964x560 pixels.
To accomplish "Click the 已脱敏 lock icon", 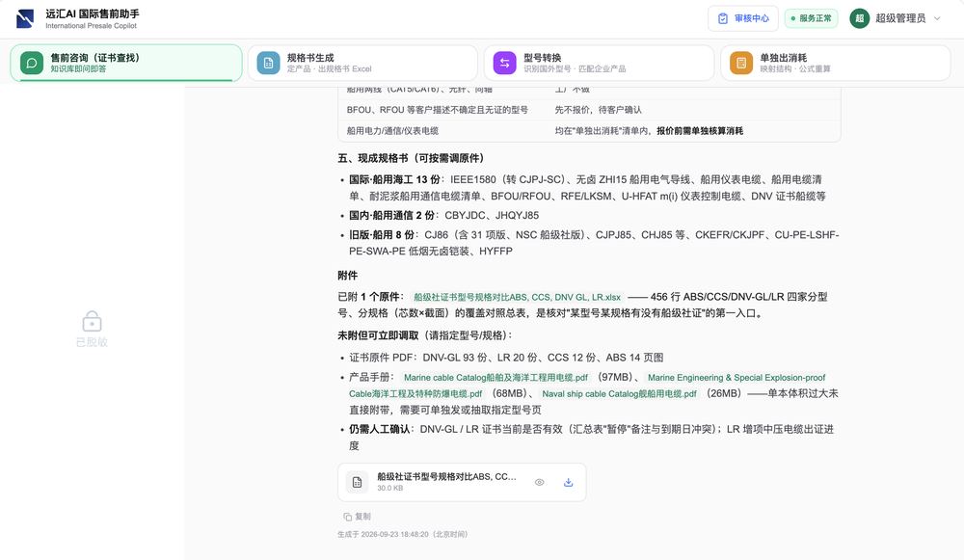I will 92,321.
